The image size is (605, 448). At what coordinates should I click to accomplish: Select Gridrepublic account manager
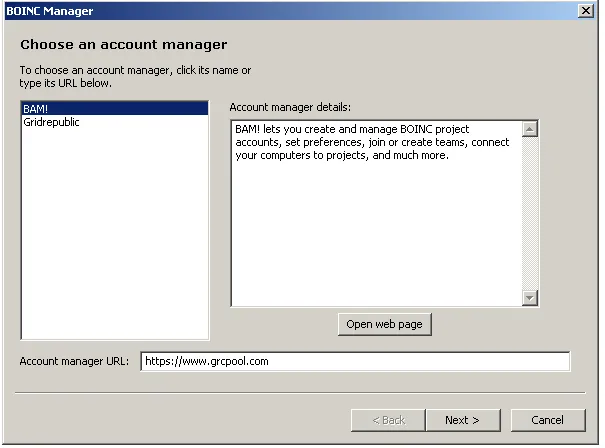coord(115,122)
